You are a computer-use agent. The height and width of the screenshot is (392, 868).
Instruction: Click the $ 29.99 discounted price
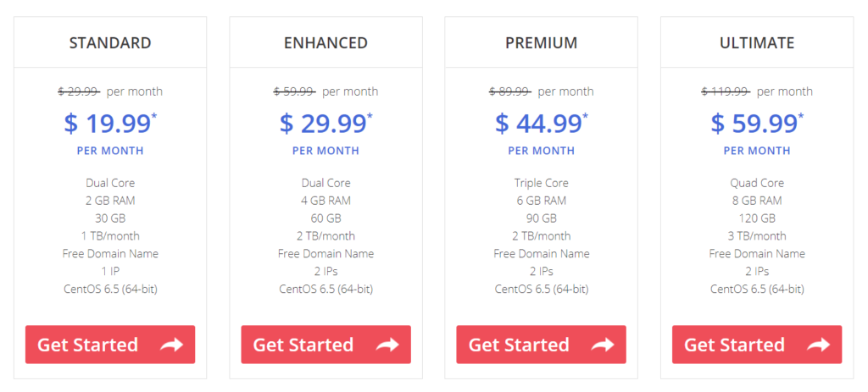(323, 124)
